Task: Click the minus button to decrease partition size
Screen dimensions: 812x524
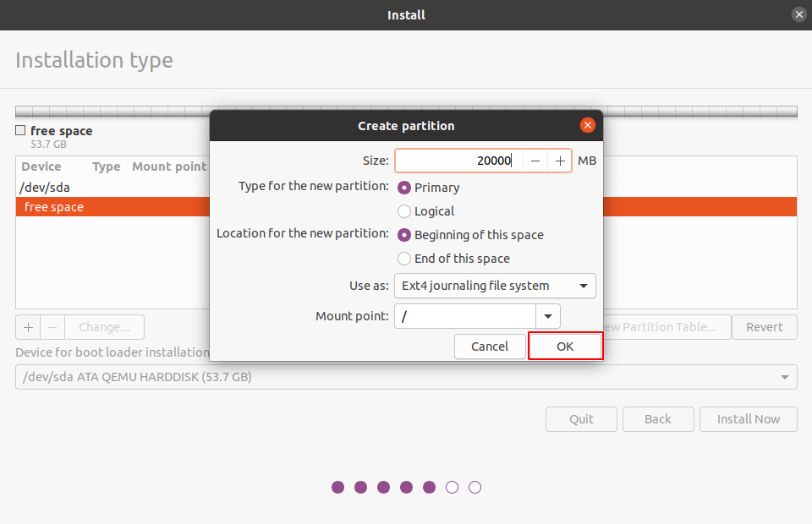Action: point(535,161)
